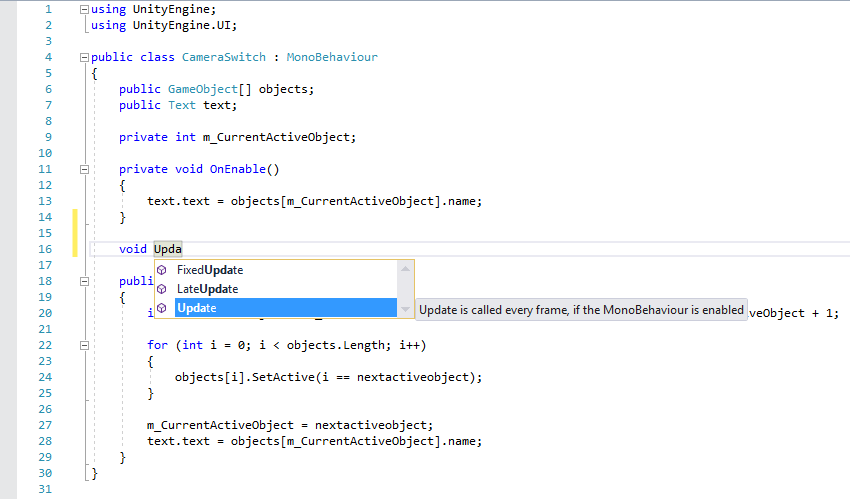This screenshot has width=850, height=499.
Task: Place cursor after typed word Upda
Action: (x=182, y=249)
